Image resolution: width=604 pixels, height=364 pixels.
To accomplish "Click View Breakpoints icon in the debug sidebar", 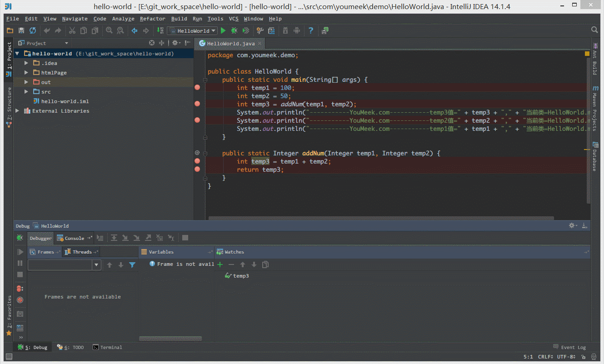I will pyautogui.click(x=20, y=289).
